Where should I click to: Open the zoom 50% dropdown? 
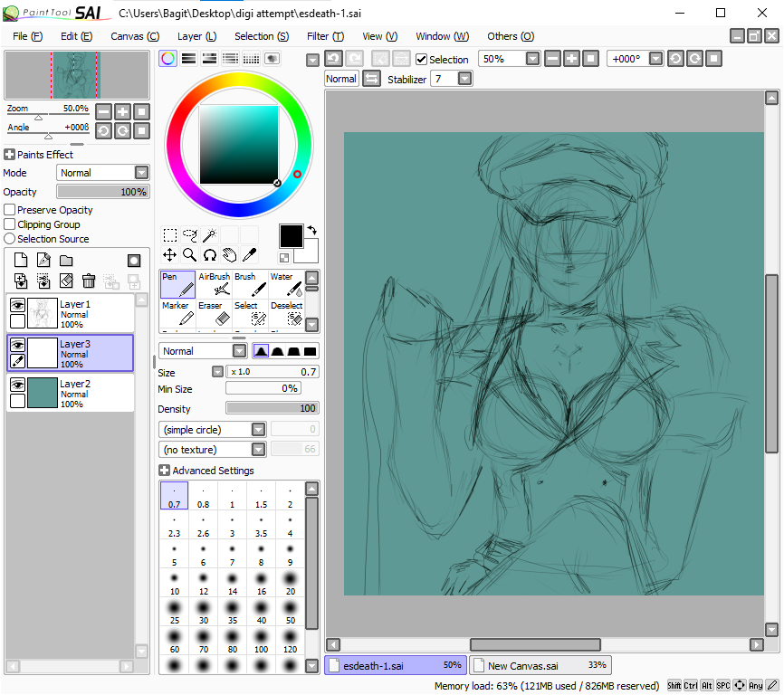click(533, 59)
